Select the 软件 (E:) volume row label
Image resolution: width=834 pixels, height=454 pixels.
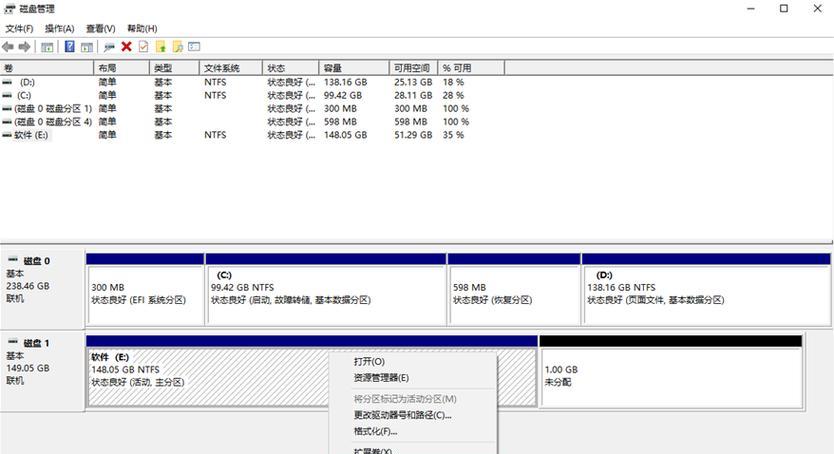point(31,135)
